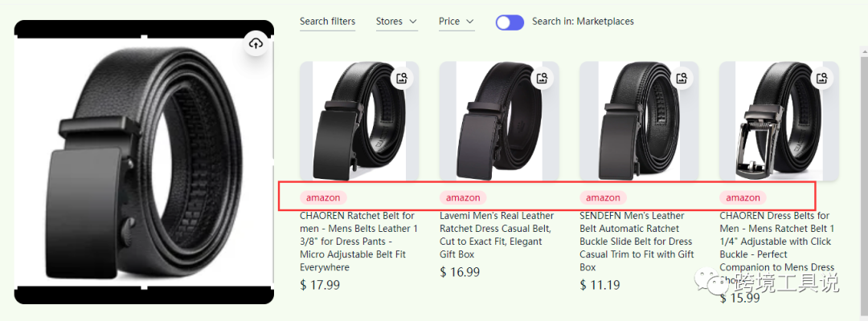Open the Price dropdown
This screenshot has height=321, width=868.
(x=456, y=22)
